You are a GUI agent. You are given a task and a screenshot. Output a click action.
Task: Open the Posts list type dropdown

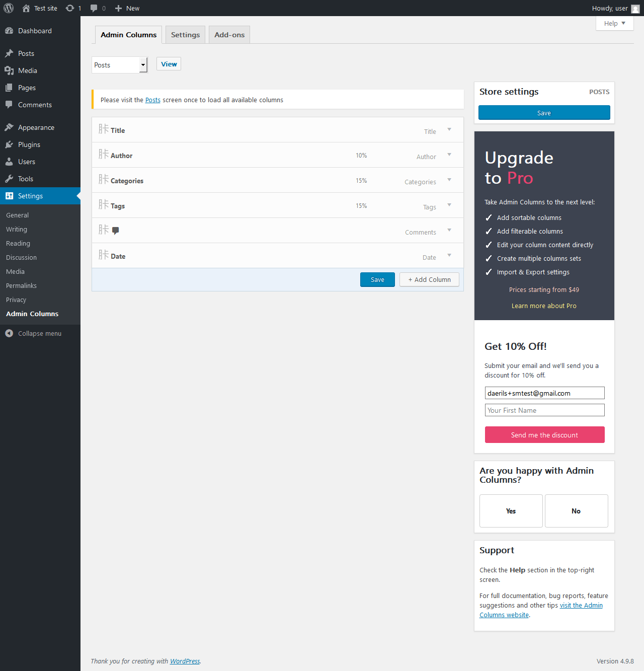click(x=120, y=65)
